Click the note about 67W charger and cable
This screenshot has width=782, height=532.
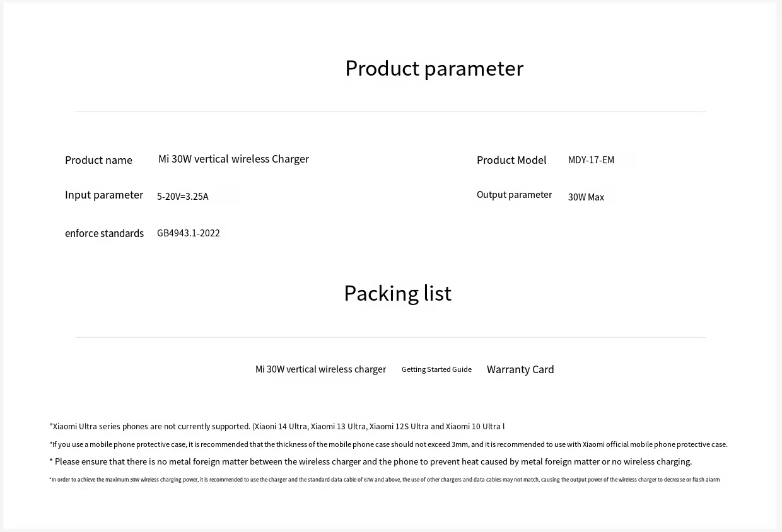(384, 480)
